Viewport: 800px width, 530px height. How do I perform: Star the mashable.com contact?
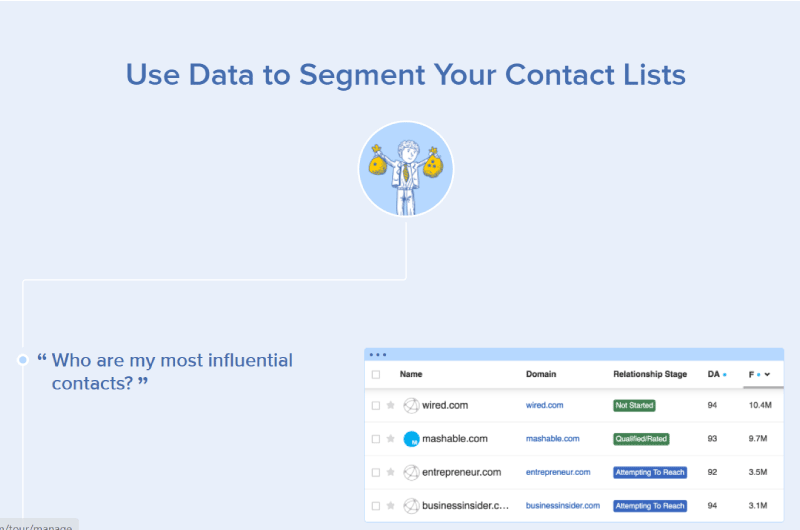391,439
